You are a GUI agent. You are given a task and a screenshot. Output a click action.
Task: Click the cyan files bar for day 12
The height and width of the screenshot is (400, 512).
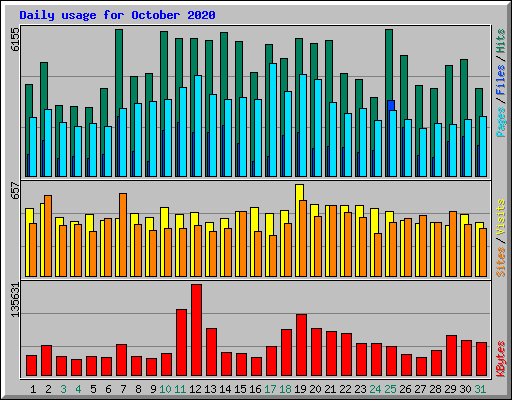coord(198,126)
